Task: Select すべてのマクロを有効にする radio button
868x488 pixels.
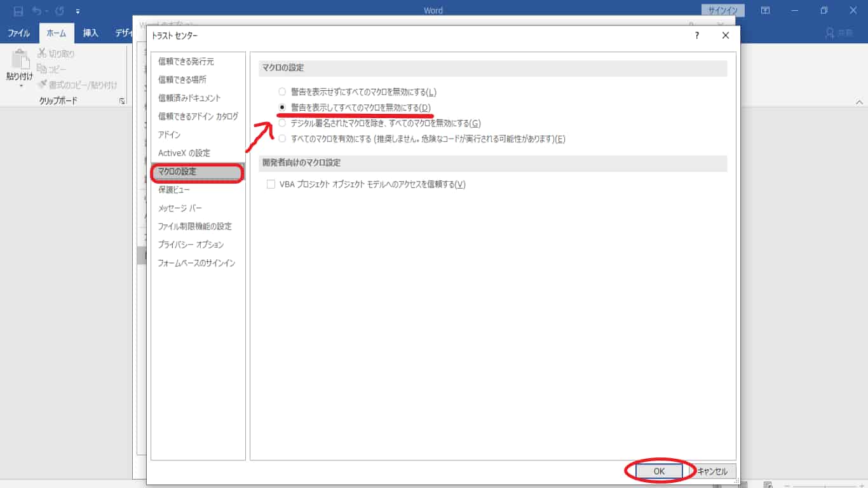Action: point(281,139)
